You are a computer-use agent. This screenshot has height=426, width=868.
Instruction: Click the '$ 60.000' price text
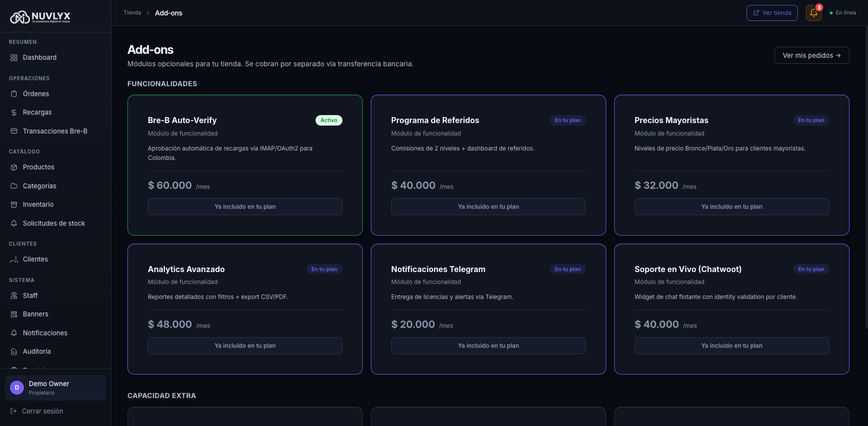(x=170, y=185)
